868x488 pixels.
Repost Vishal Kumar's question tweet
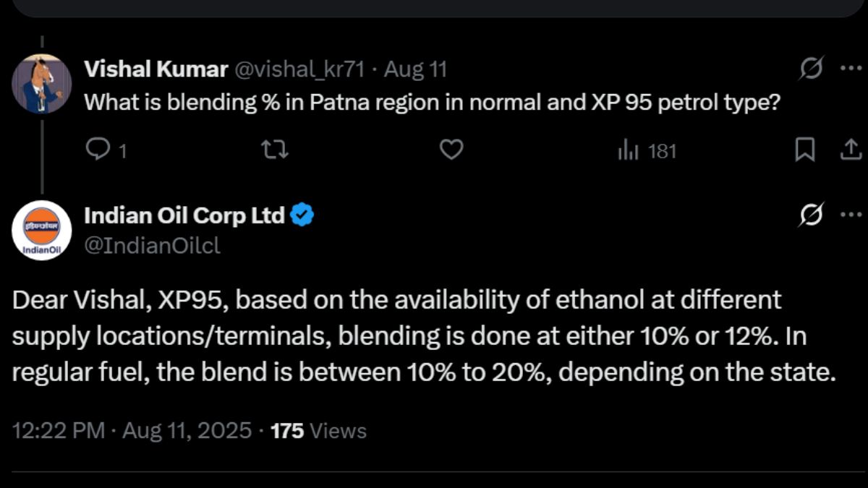pos(275,150)
